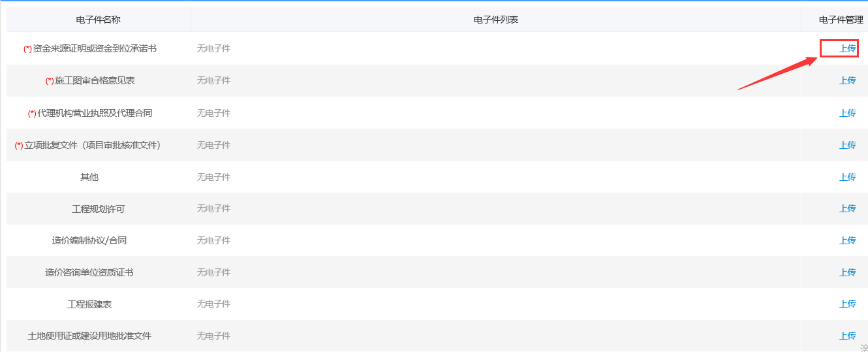The width and height of the screenshot is (868, 352).
Task: Click the 工程规划许可 row label
Action: tap(98, 209)
